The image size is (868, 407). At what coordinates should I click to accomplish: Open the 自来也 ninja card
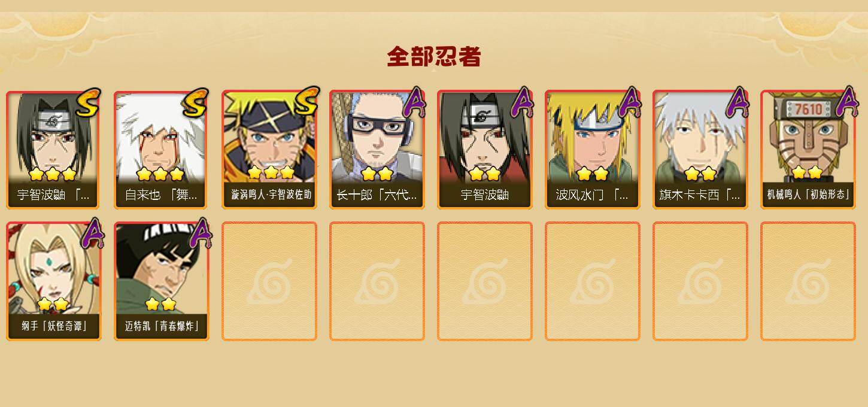pyautogui.click(x=162, y=150)
